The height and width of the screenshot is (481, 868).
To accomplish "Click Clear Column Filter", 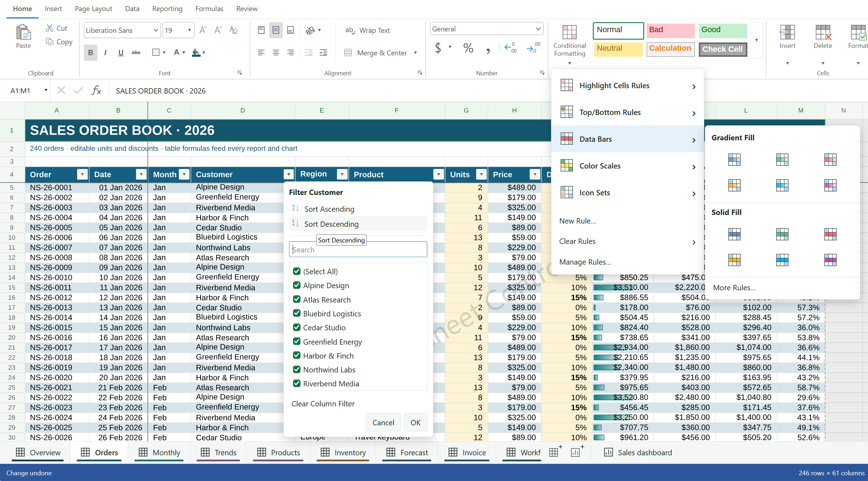I will click(323, 404).
